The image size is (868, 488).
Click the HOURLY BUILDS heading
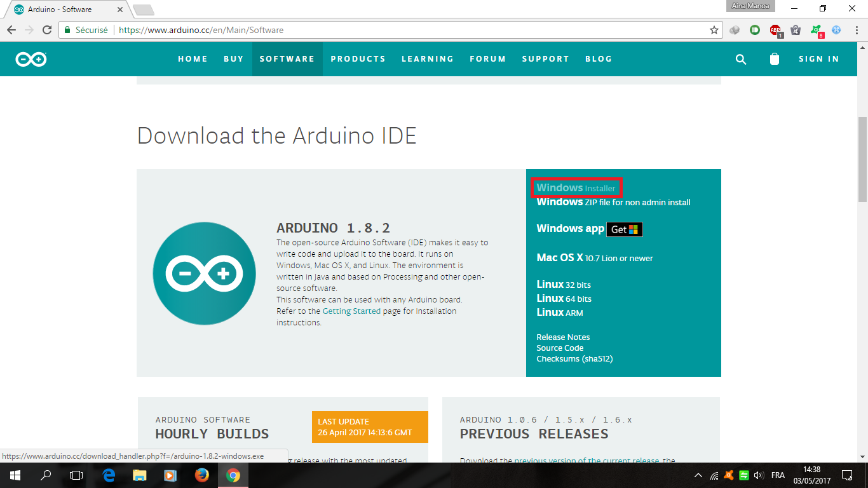click(212, 434)
